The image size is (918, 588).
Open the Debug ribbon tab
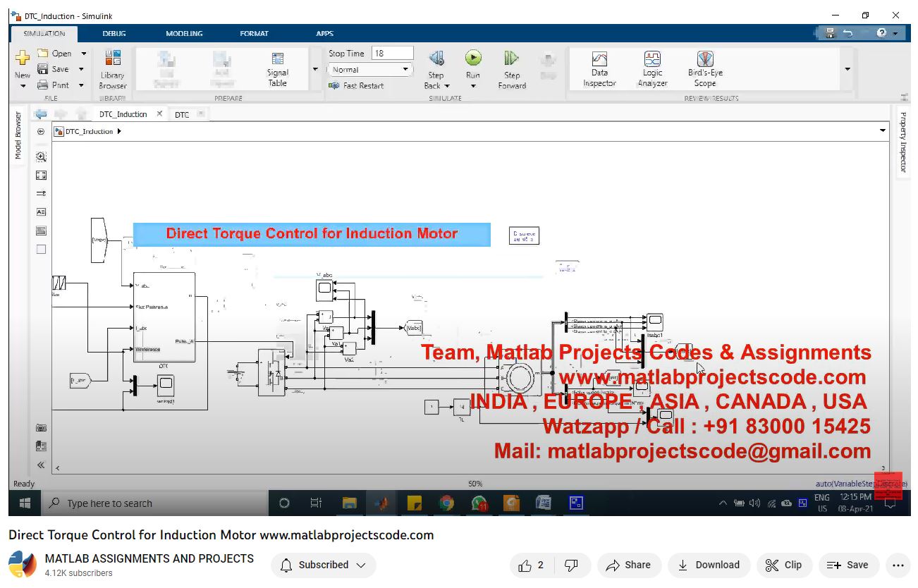(114, 33)
